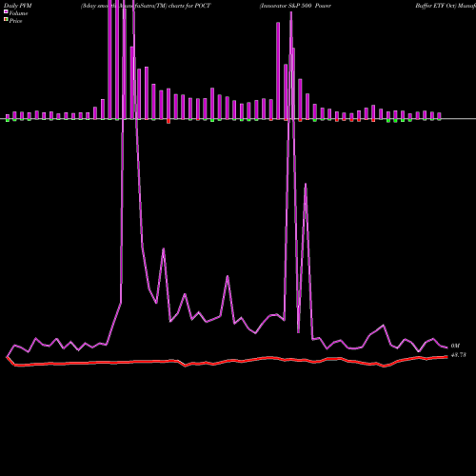The image size is (476, 476).
Task: Click the 'charts for POCT' header text
Action: [189, 6]
